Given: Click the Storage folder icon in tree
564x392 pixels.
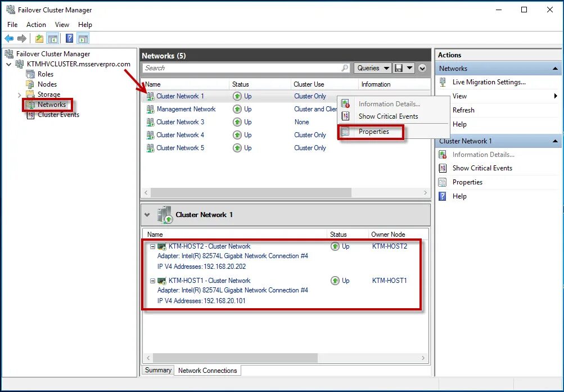Looking at the screenshot, I should click(30, 94).
